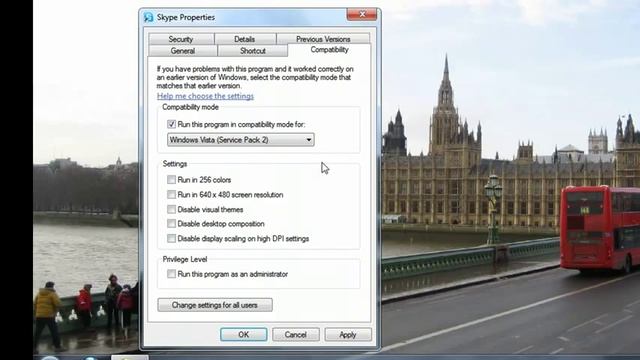Viewport: 640px width, 360px height.
Task: Check 'Run in 640 x 480 screen resolution'
Action: pos(171,195)
